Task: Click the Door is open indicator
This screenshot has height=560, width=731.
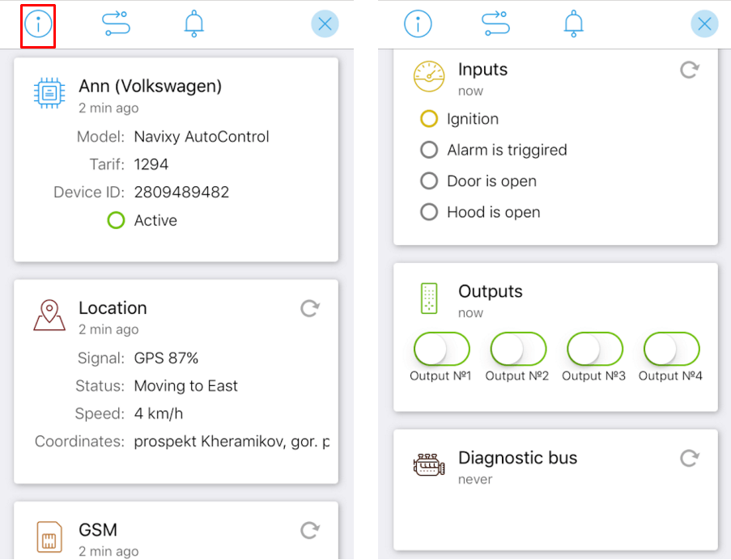Action: click(x=429, y=180)
